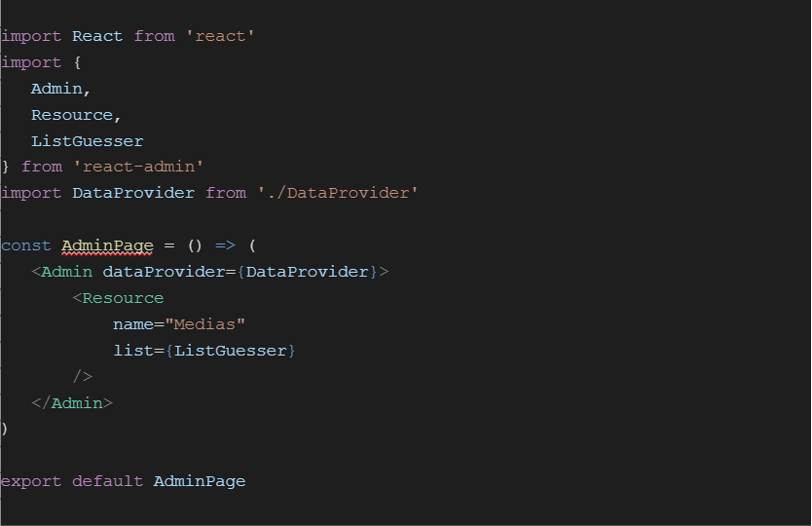Screen dimensions: 812x526
Task: Click the arrow function => operator
Action: click(225, 245)
